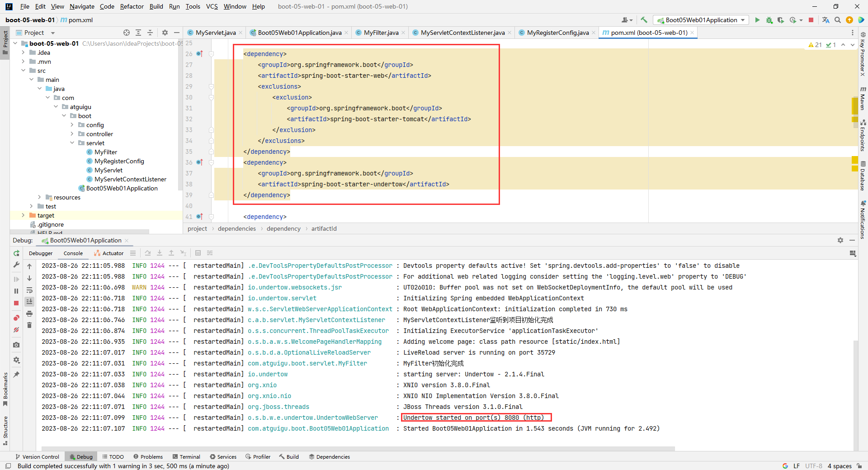Click the Translate icon in the toolbar
This screenshot has height=470, width=868.
click(826, 20)
